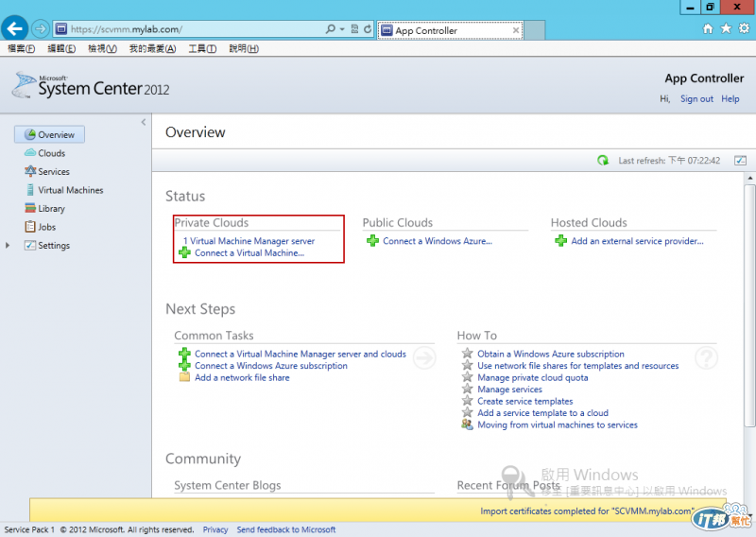This screenshot has width=756, height=537.
Task: Open Library in the navigation pane
Action: pos(44,208)
